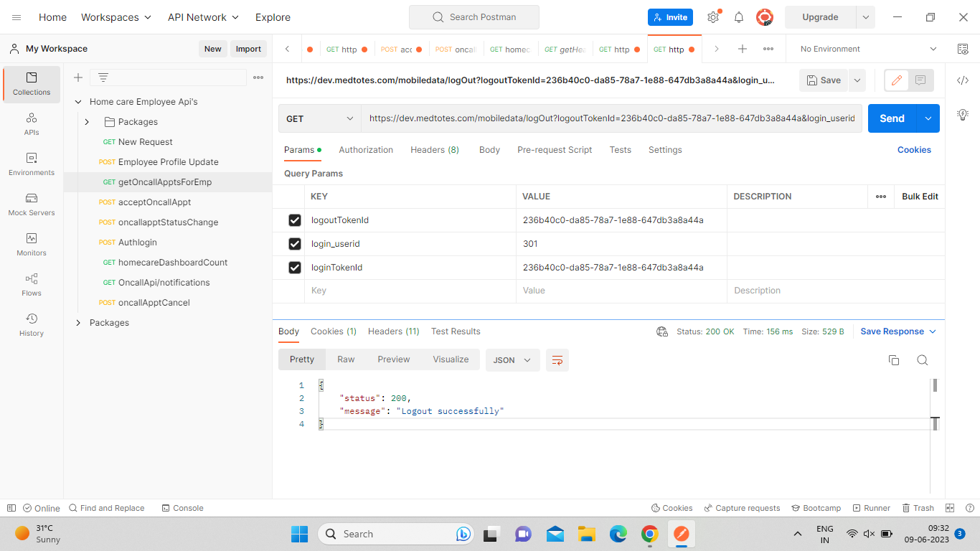Click the pencil edit mode icon

(896, 80)
